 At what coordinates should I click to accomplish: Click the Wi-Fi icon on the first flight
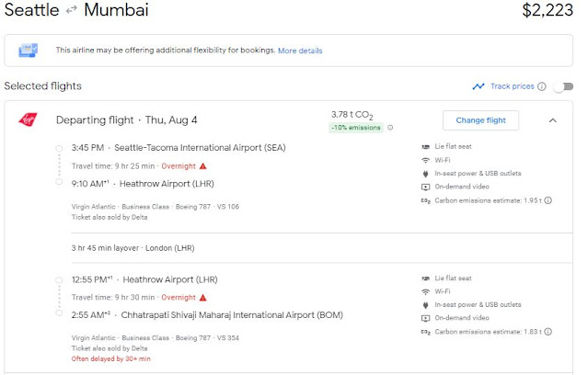425,160
